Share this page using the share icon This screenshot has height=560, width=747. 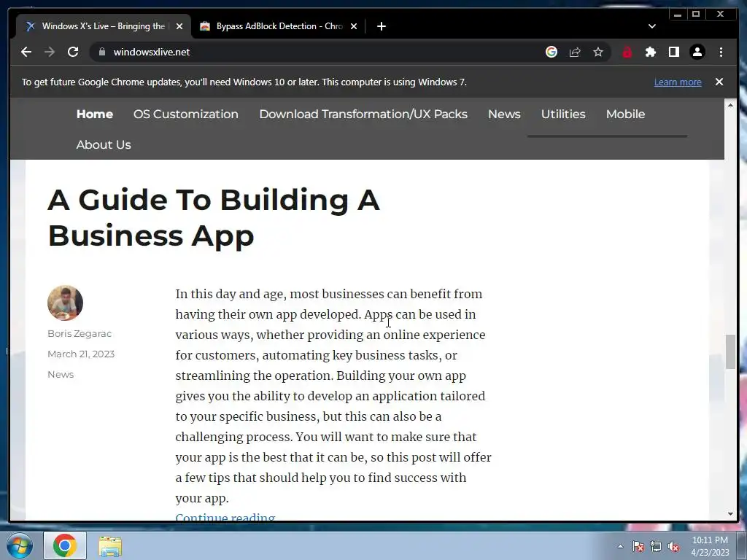(x=575, y=52)
